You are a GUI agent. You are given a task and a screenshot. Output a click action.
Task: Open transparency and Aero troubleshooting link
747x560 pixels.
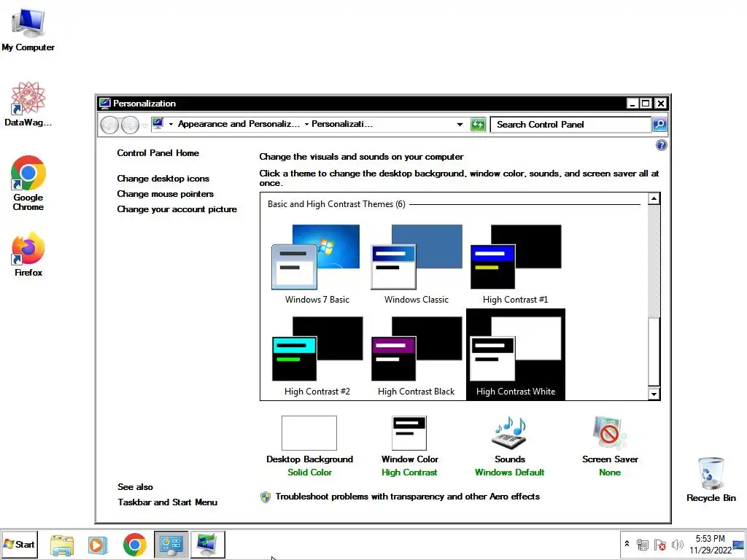point(407,497)
